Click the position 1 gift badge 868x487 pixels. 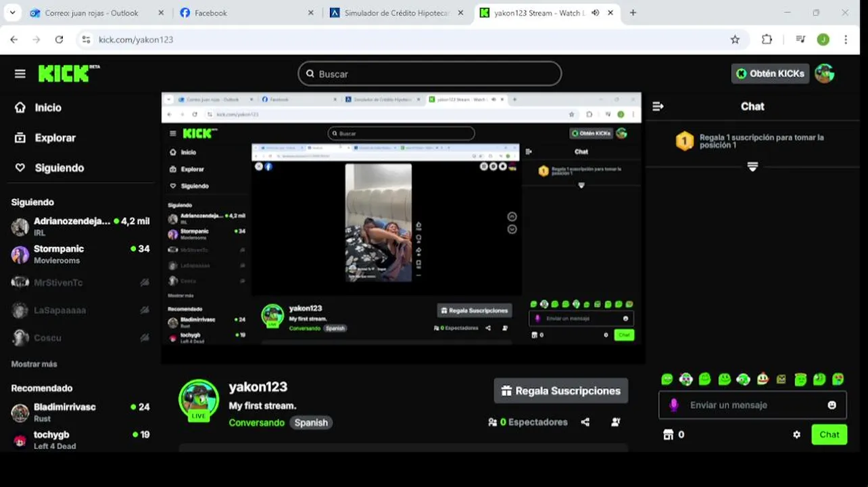pos(685,141)
